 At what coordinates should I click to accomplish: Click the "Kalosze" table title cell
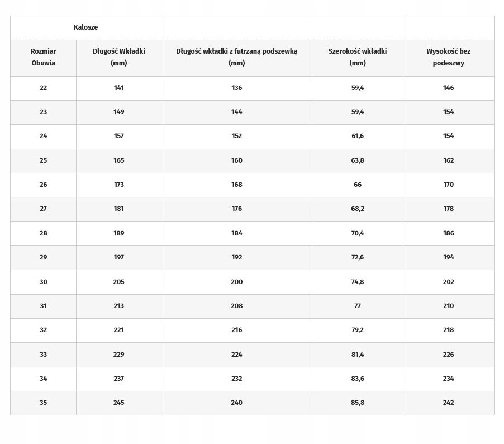pos(85,27)
